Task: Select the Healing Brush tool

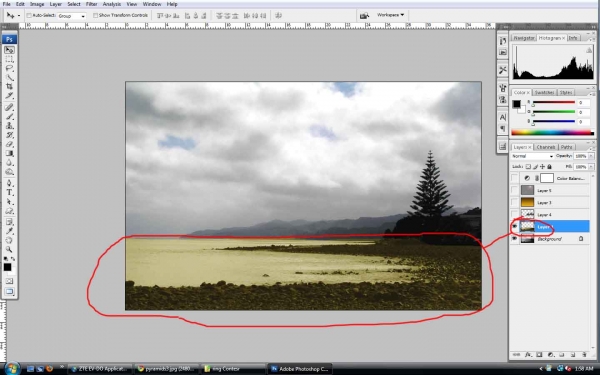Action: click(x=9, y=108)
